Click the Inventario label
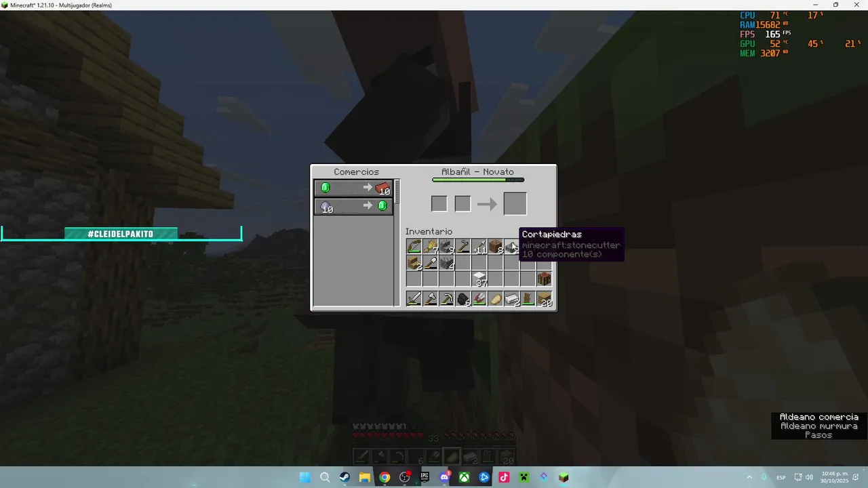This screenshot has width=868, height=488. [x=429, y=232]
